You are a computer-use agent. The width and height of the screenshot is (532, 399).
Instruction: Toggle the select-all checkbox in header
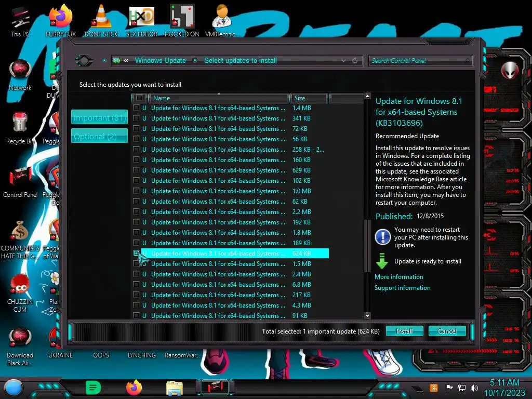(x=139, y=98)
